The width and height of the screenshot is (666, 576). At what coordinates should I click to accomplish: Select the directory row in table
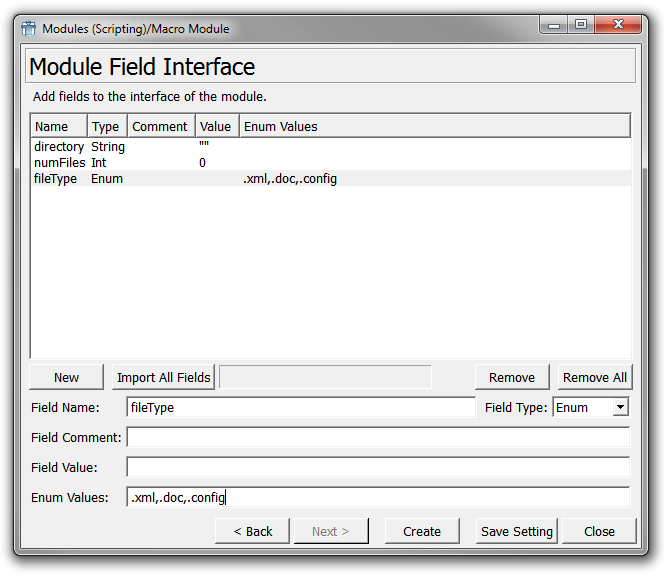tap(59, 147)
